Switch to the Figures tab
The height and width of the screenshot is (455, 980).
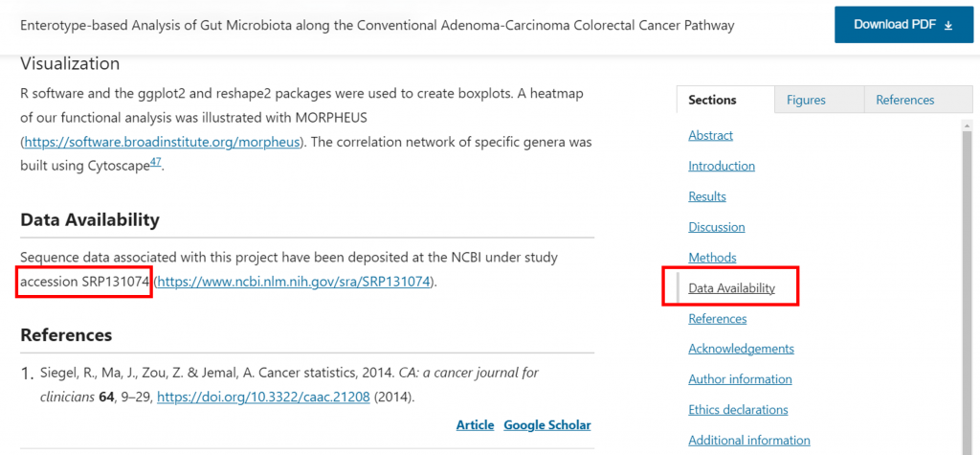tap(806, 100)
